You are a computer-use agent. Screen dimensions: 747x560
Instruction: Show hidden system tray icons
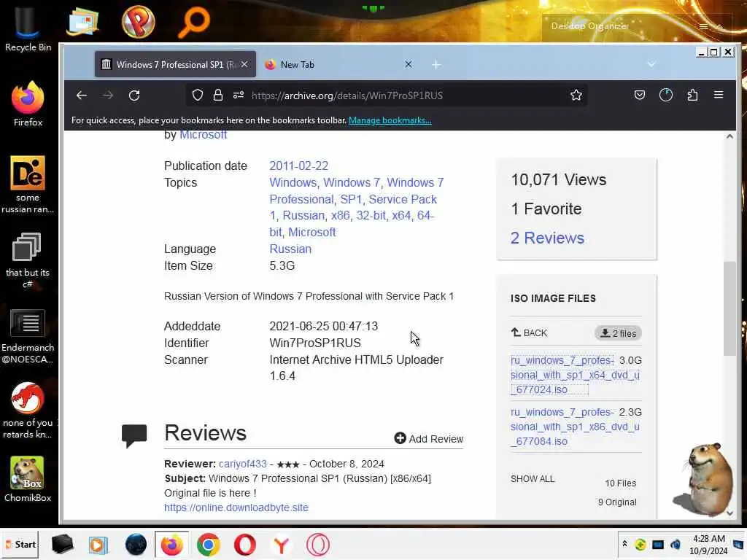[x=624, y=544]
